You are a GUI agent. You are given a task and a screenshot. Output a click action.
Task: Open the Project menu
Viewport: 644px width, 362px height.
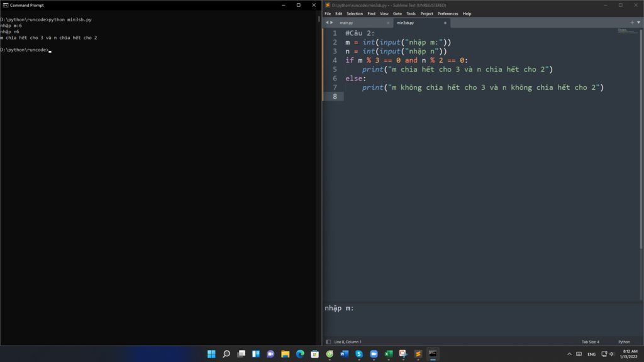tap(426, 14)
